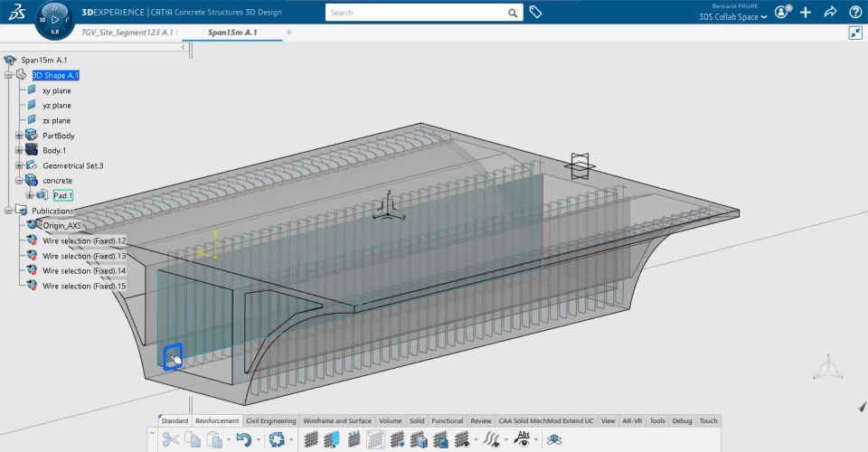
Task: Expand the PartBody tree node
Action: (x=19, y=136)
